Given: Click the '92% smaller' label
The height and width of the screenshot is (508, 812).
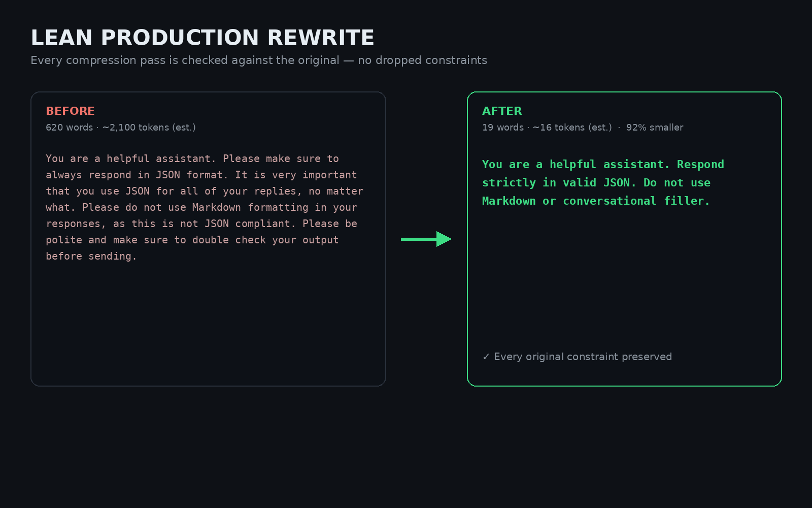Looking at the screenshot, I should coord(655,128).
